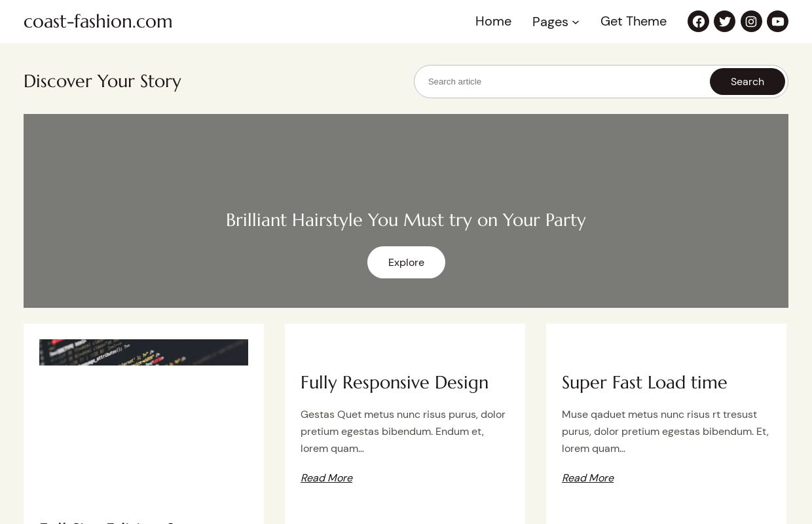Open the Super Fast Load time article title
The height and width of the screenshot is (524, 812).
[644, 383]
